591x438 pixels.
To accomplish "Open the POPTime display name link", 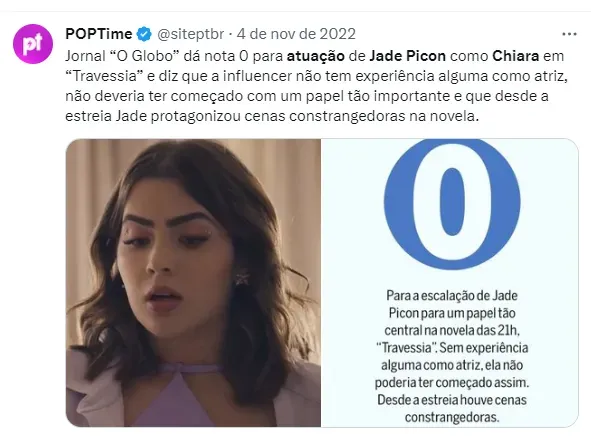I will [x=99, y=34].
